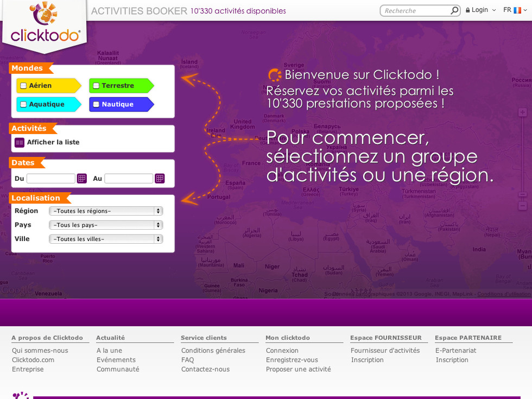This screenshot has height=399, width=532.
Task: Open E-Partenariat link
Action: tap(456, 351)
